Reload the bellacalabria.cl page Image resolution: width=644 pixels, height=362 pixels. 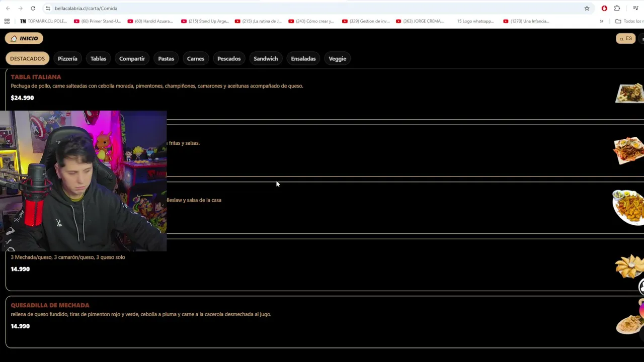(x=33, y=8)
